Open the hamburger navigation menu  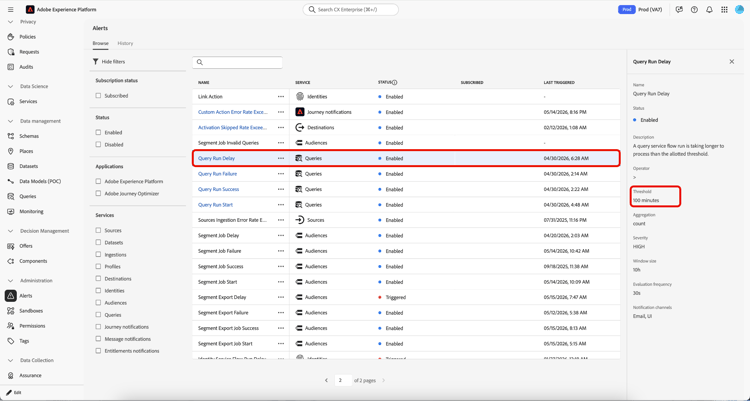tap(11, 10)
